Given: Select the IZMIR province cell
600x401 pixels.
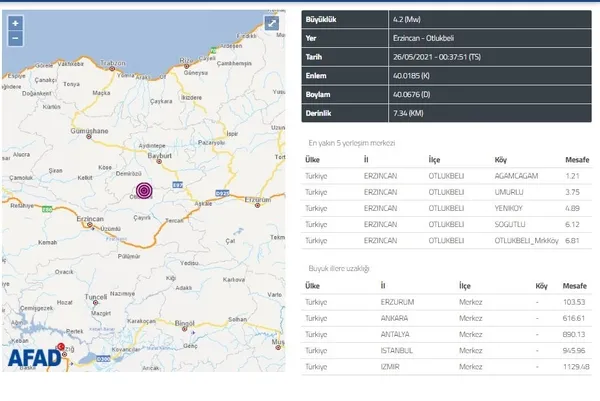Looking at the screenshot, I should tap(390, 367).
